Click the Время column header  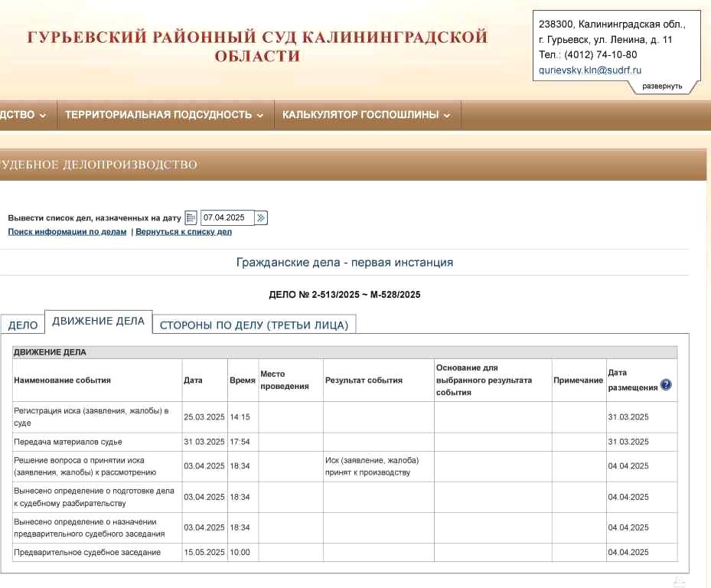(243, 381)
